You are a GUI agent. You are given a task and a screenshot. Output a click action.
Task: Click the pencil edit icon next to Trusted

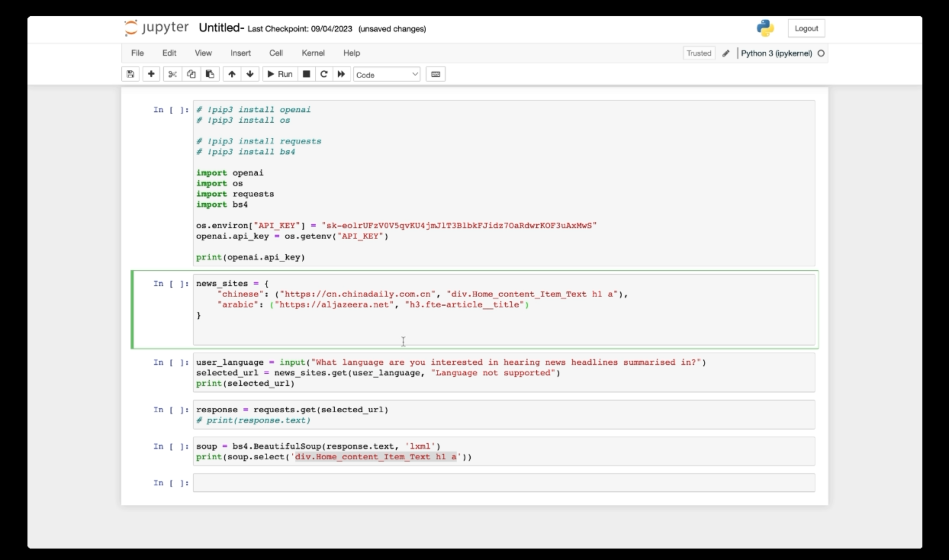coord(726,53)
